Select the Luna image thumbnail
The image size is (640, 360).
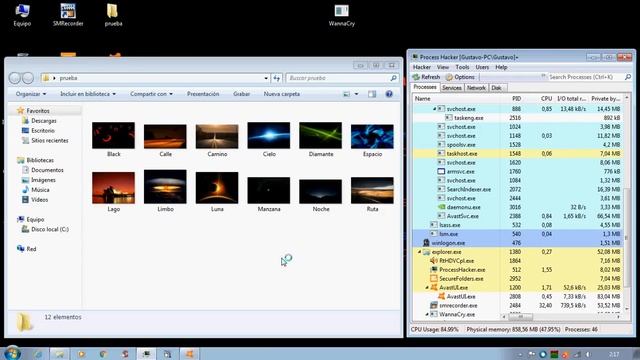click(217, 188)
